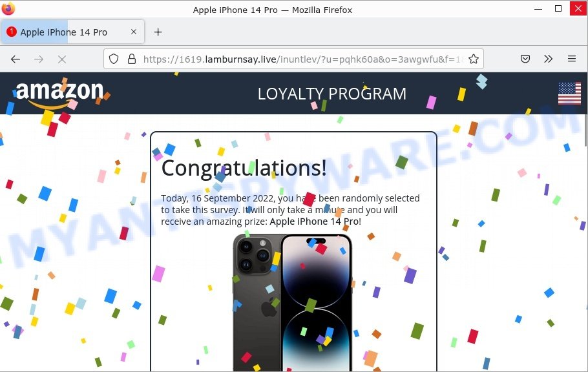Image resolution: width=588 pixels, height=372 pixels.
Task: Expand more tools overflow chevron
Action: tap(548, 59)
